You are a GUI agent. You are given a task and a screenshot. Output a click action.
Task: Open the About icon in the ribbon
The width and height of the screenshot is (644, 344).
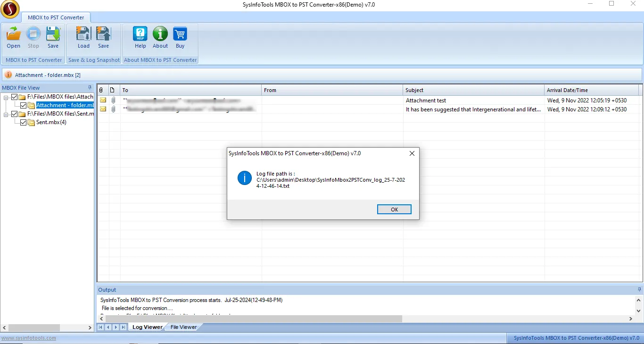(160, 34)
